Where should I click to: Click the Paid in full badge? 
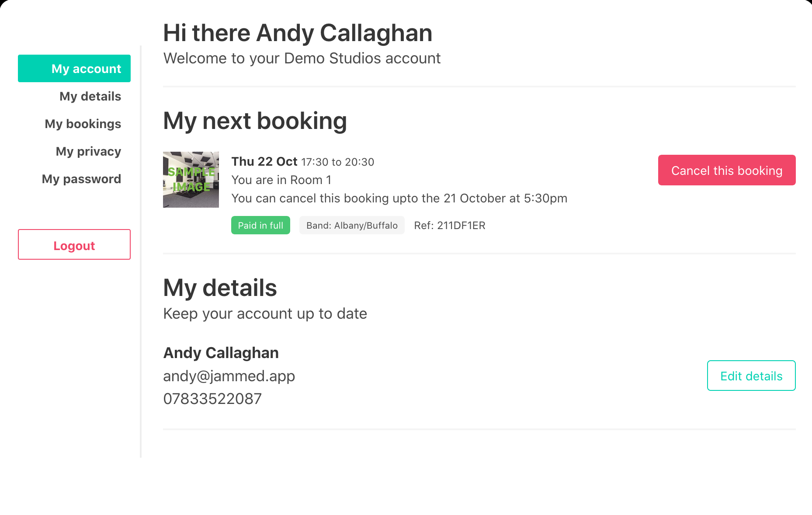click(260, 225)
